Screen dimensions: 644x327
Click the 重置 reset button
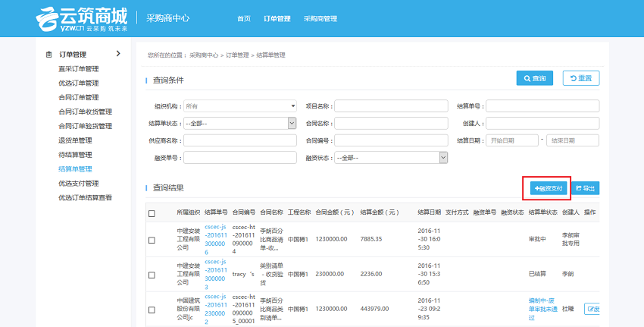pos(581,78)
